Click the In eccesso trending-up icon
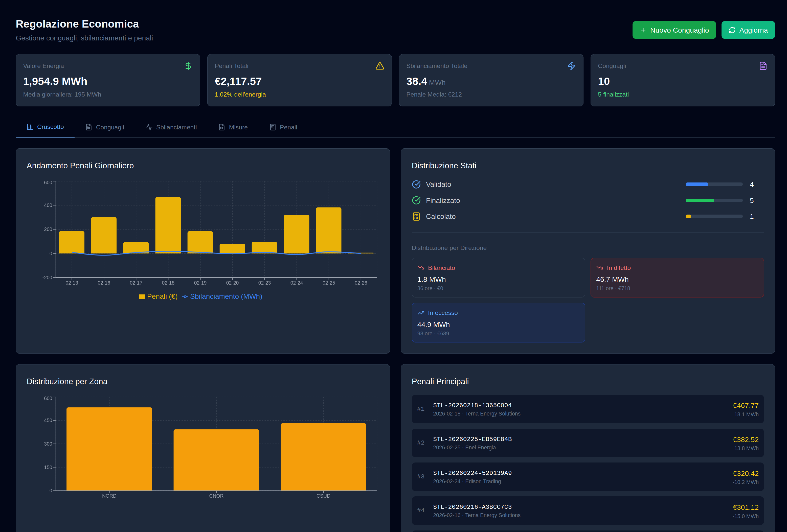Image resolution: width=787 pixels, height=532 pixels. coord(421,313)
